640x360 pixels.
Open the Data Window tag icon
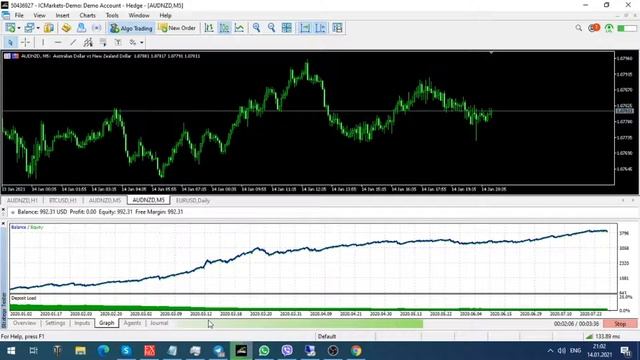tap(66, 28)
